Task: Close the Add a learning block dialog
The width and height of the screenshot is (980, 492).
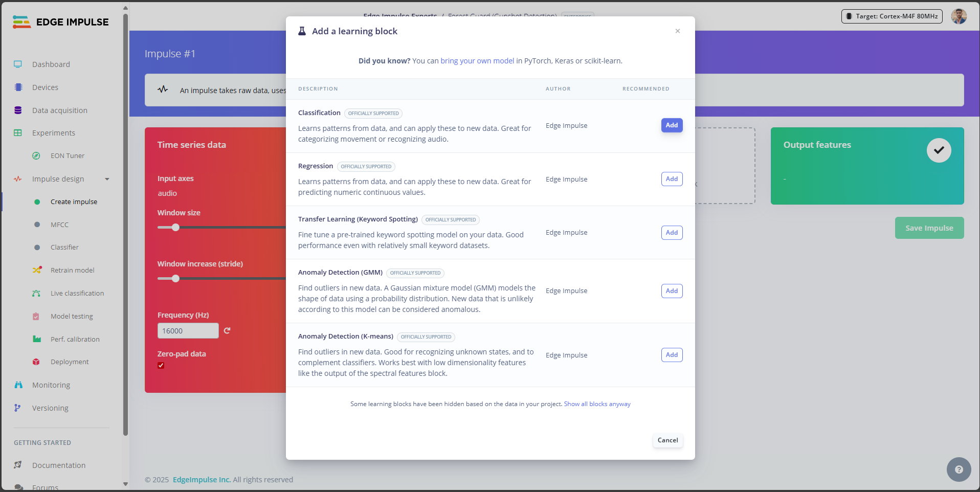Action: click(678, 31)
